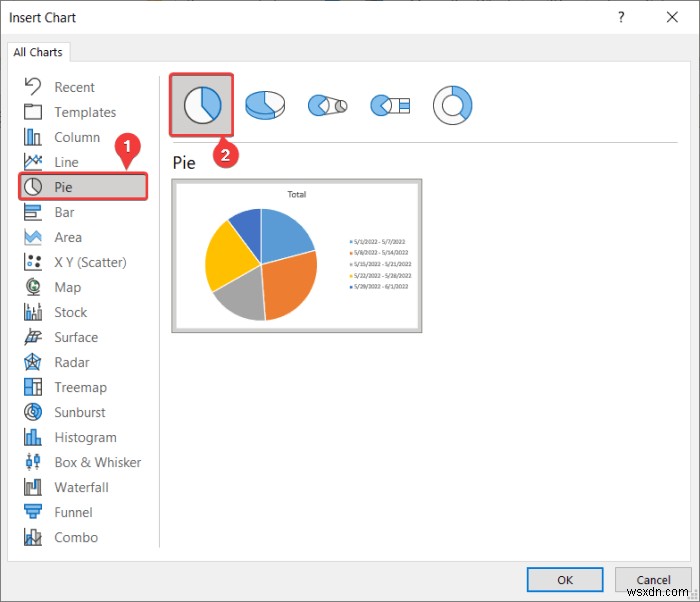Click the Bar chart icon

tap(33, 212)
